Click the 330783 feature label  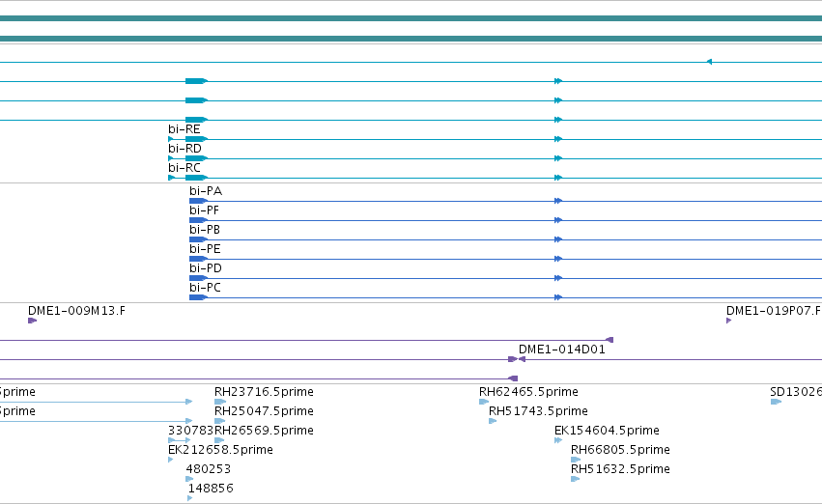pyautogui.click(x=191, y=431)
